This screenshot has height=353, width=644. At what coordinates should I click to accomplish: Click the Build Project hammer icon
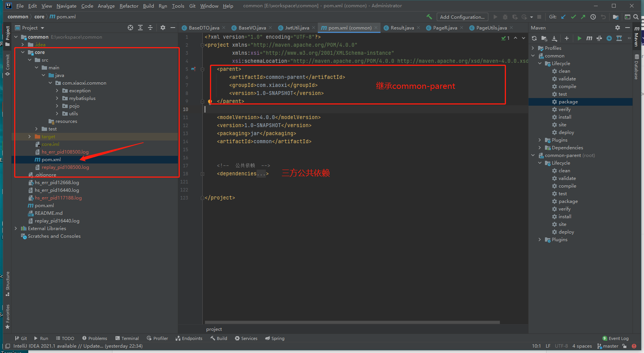429,17
